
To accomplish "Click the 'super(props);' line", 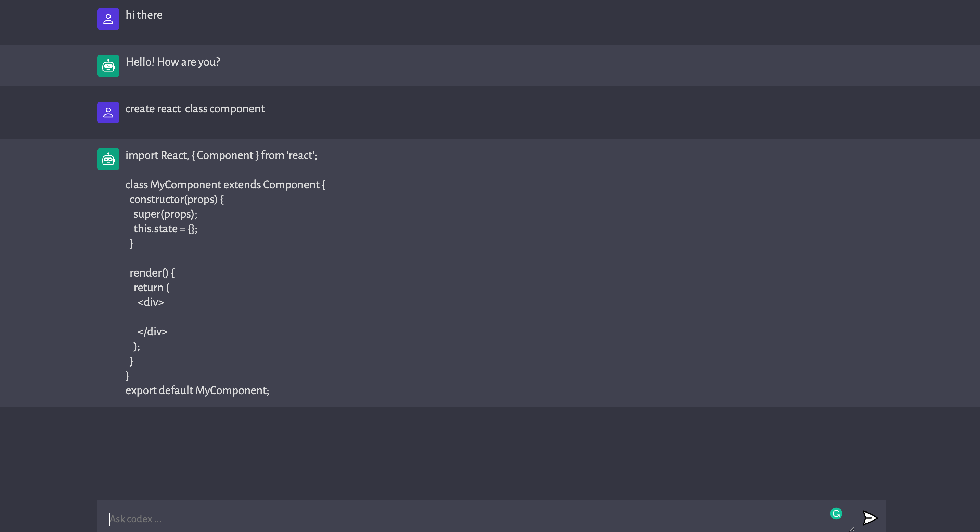I will 165,214.
